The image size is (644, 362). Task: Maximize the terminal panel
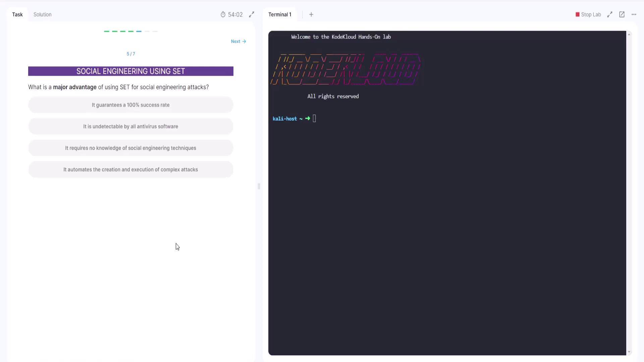tap(610, 14)
